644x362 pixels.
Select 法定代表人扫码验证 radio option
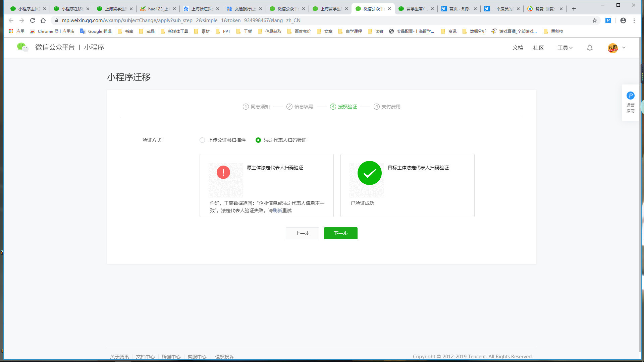tap(258, 140)
